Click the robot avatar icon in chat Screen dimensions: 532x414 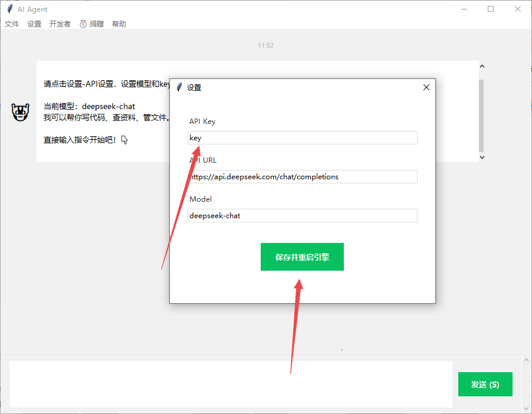tap(21, 112)
